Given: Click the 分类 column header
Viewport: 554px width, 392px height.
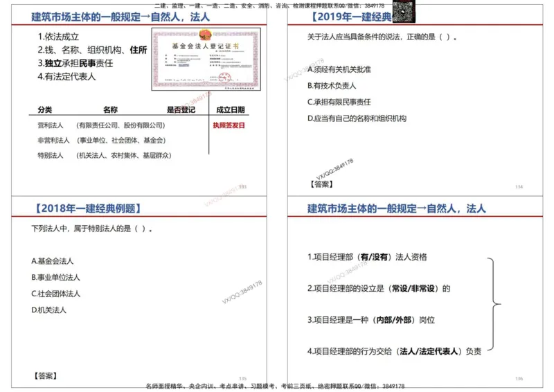Looking at the screenshot, I should [x=44, y=109].
